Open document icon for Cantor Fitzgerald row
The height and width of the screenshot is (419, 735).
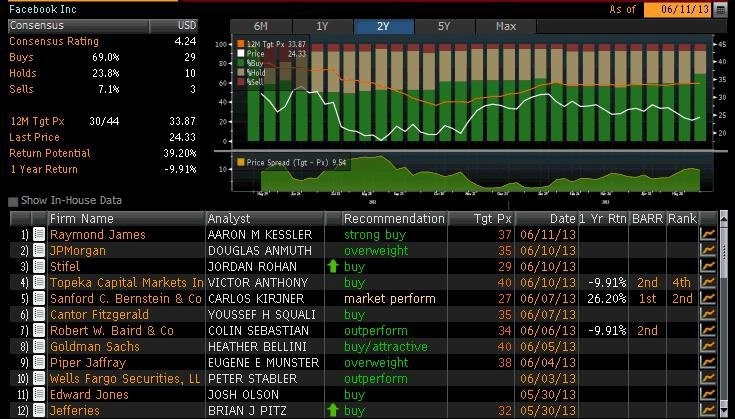tap(39, 314)
